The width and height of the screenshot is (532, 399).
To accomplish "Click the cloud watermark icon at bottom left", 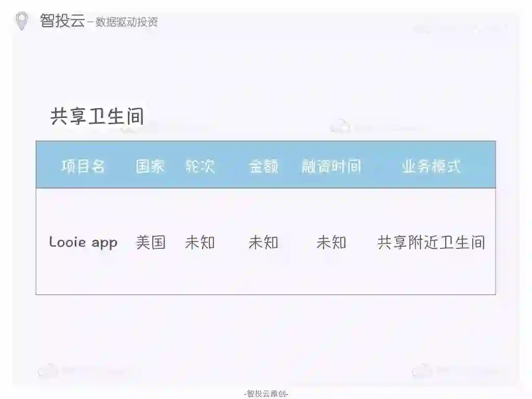I will tap(48, 370).
